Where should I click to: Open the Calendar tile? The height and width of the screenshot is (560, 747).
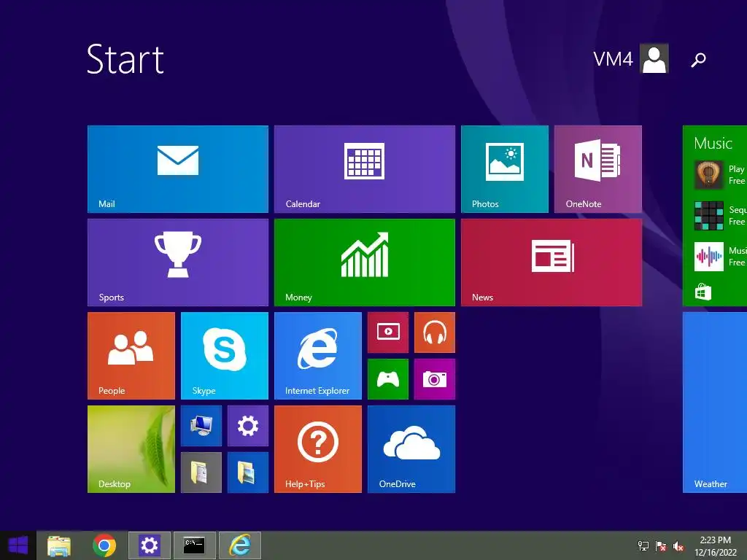[365, 169]
